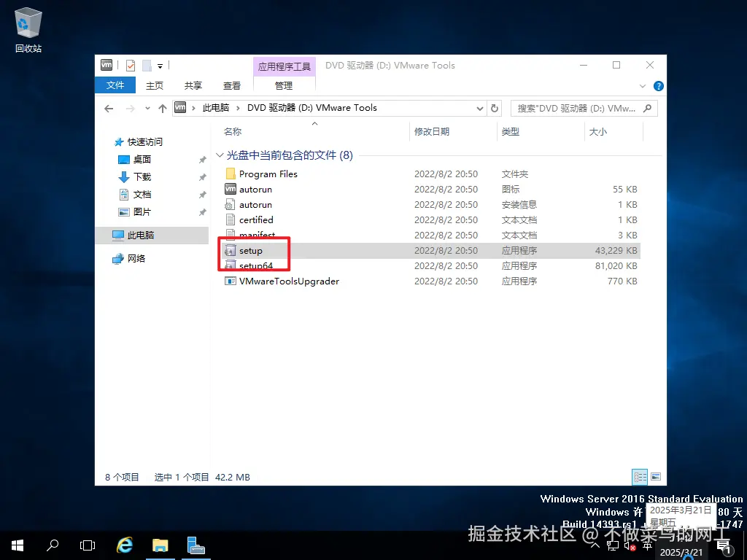Open the back navigation history dropdown
The height and width of the screenshot is (560, 747).
[146, 108]
